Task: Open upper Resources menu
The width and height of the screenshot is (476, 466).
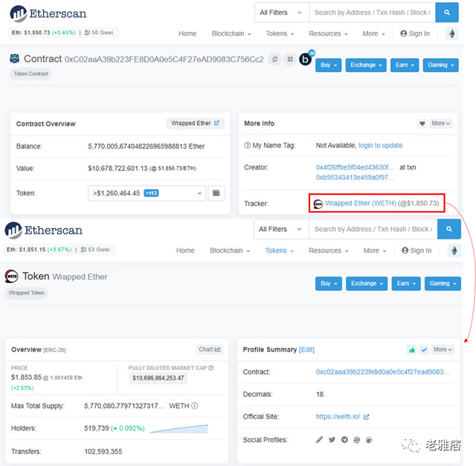Action: (x=328, y=33)
